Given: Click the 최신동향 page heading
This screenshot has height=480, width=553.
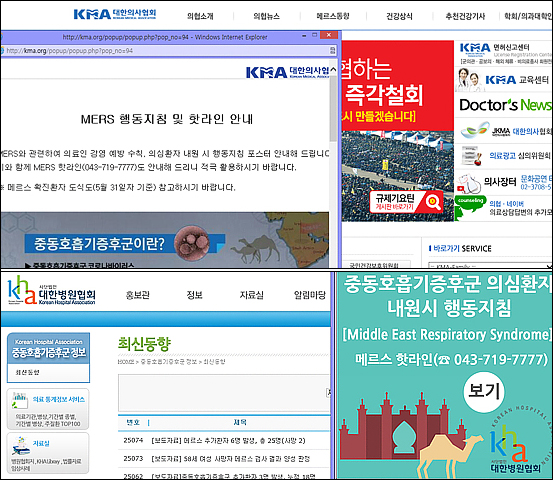Looking at the screenshot, I should (x=144, y=344).
